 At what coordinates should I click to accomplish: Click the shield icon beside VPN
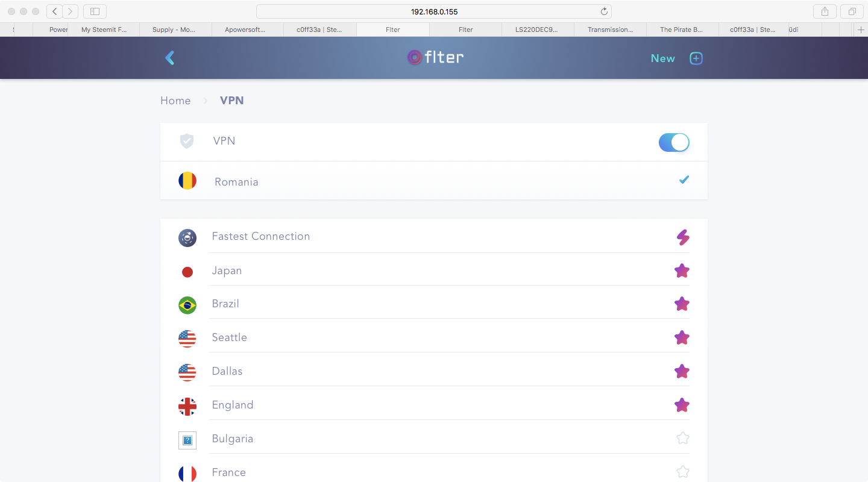(x=187, y=141)
